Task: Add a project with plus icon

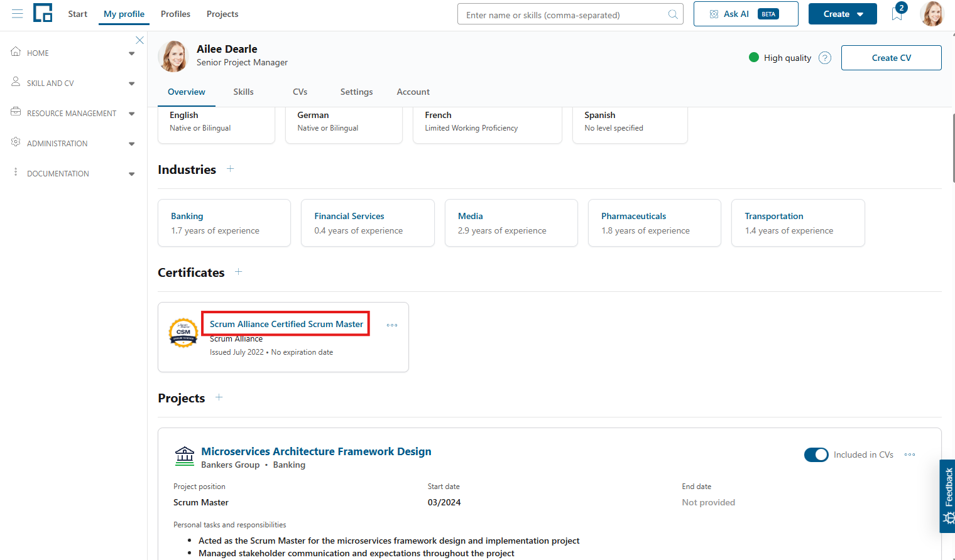Action: (219, 397)
